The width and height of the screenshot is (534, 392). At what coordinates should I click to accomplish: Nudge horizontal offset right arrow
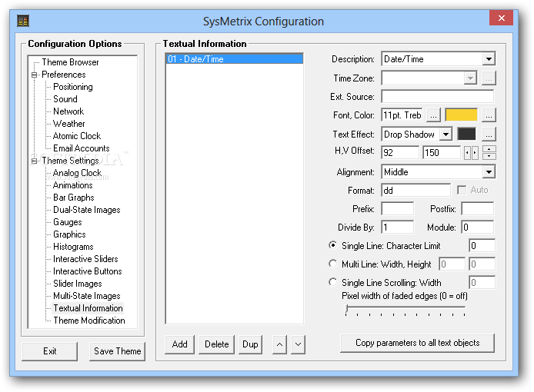(475, 153)
